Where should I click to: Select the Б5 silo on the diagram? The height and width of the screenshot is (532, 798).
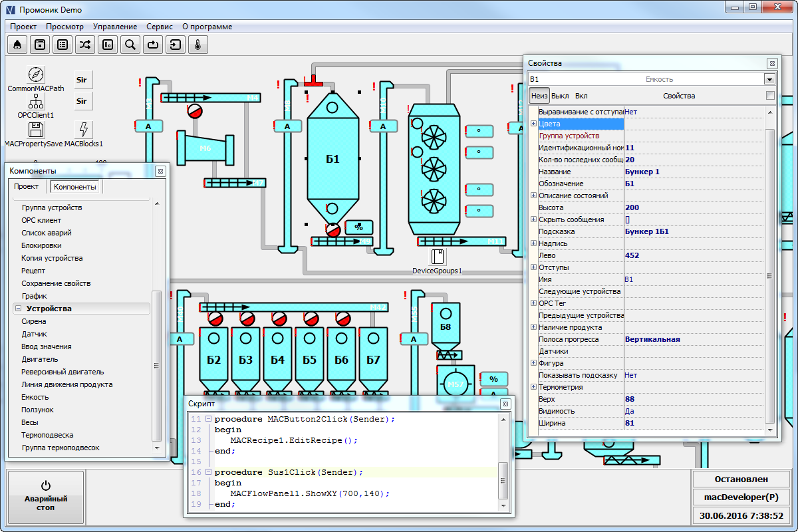[x=309, y=360]
